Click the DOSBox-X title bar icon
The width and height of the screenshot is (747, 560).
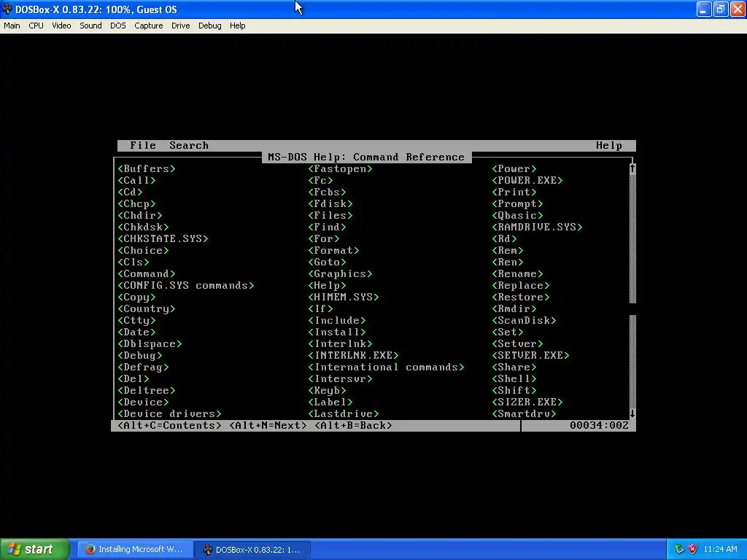click(7, 9)
